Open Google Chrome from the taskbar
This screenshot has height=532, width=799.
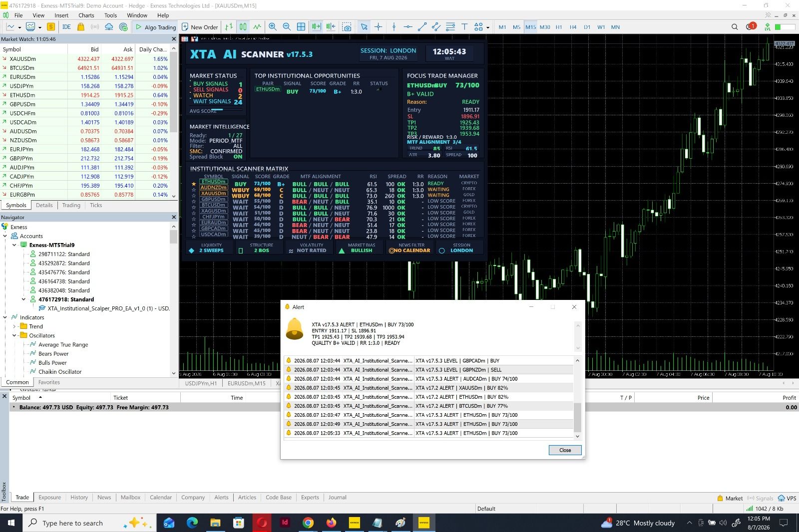pos(308,523)
